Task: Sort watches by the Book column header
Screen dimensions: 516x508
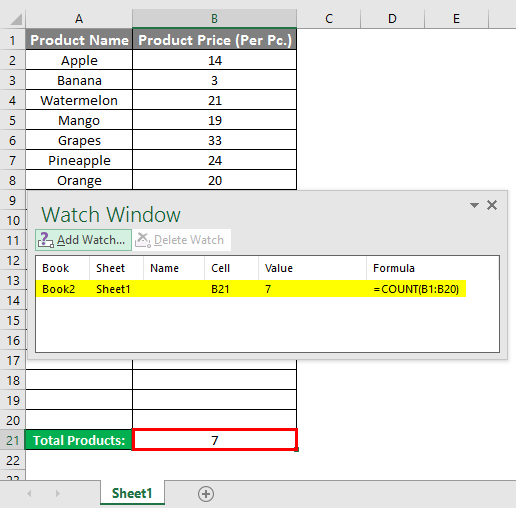Action: (62, 268)
